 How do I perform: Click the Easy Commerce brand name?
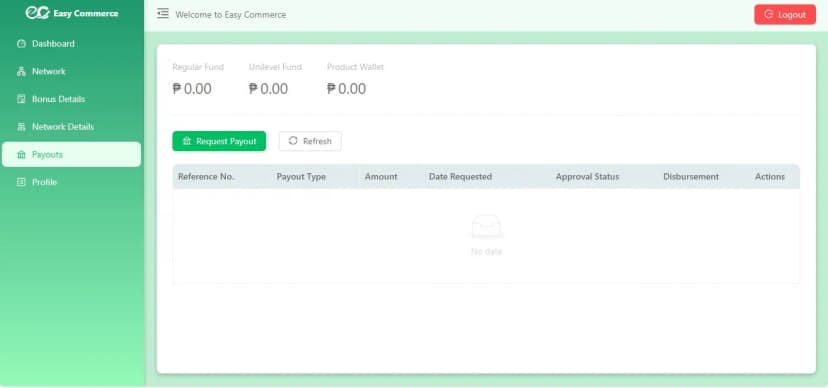click(x=86, y=14)
